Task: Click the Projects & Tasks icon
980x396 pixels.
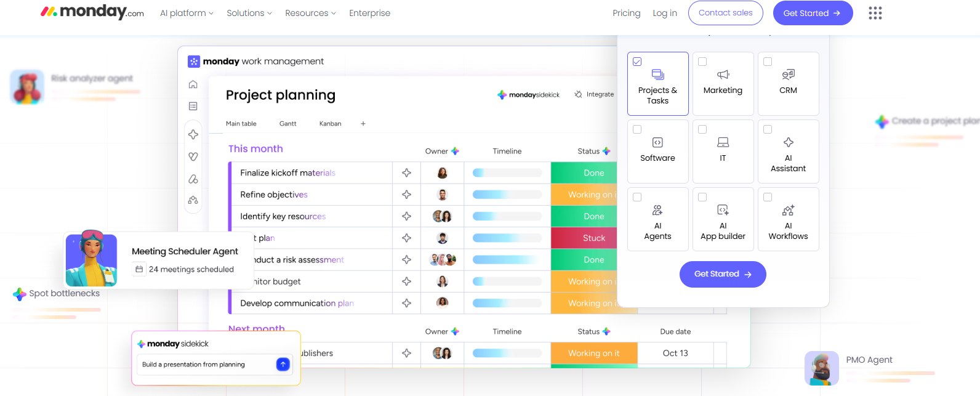Action: [x=657, y=75]
